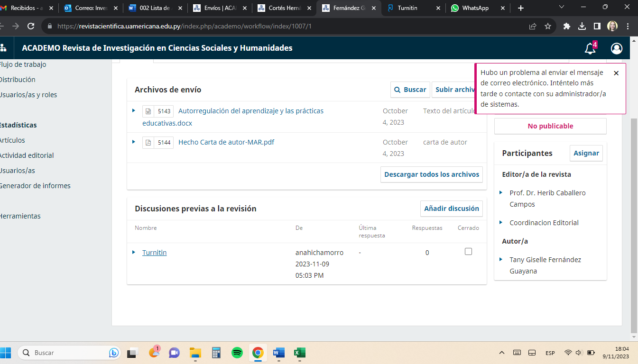Screen dimensions: 638x364
Task: Open Chrome downloads icon
Action: (582, 27)
